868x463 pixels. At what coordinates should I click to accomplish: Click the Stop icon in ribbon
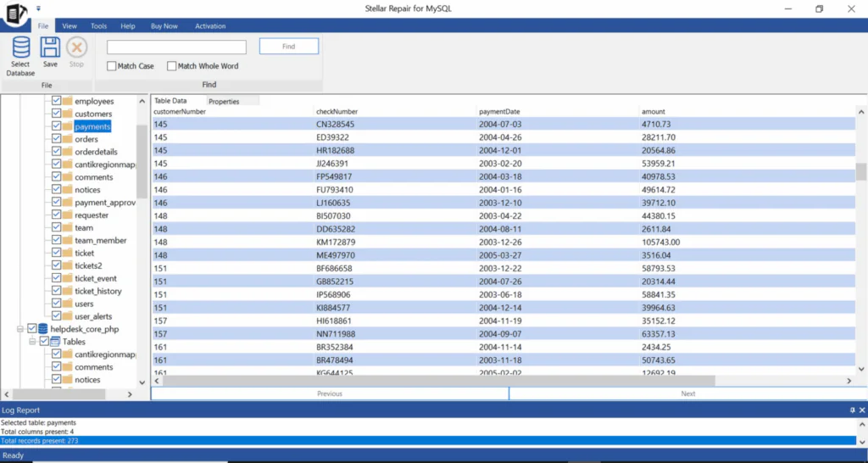(76, 47)
